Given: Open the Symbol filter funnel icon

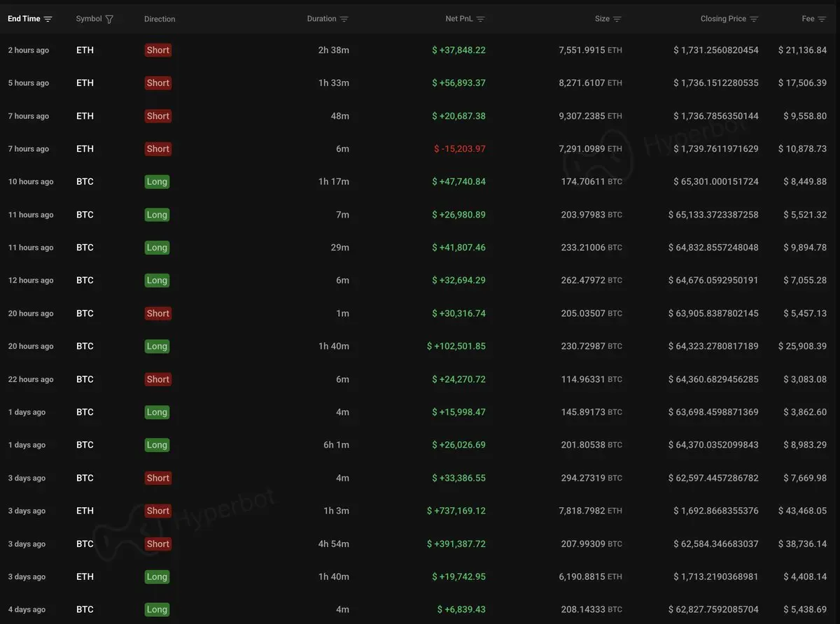Looking at the screenshot, I should (109, 19).
